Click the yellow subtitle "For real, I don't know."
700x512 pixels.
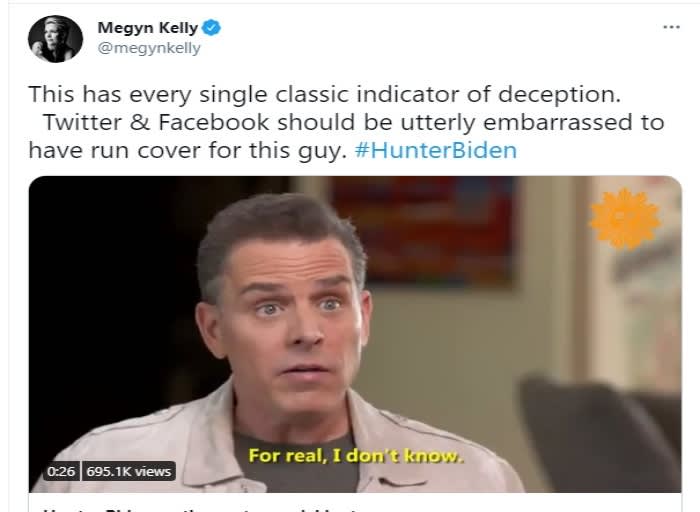tap(354, 456)
